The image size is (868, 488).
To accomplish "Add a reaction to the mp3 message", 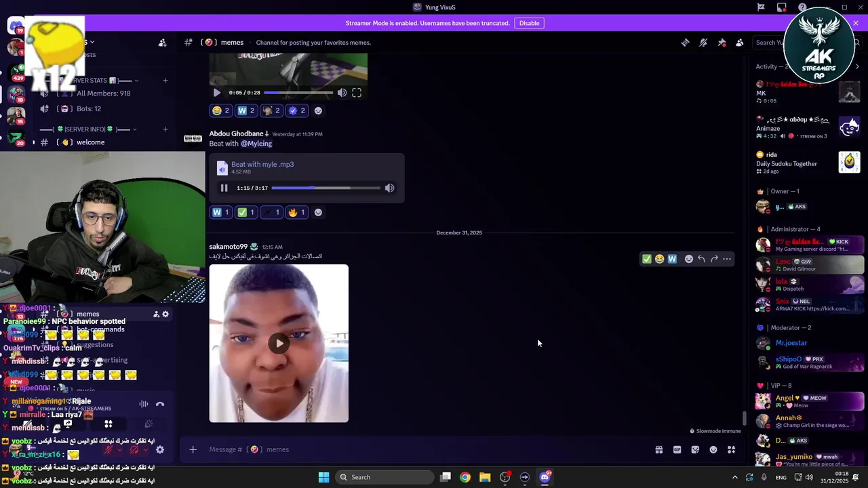I will 318,212.
